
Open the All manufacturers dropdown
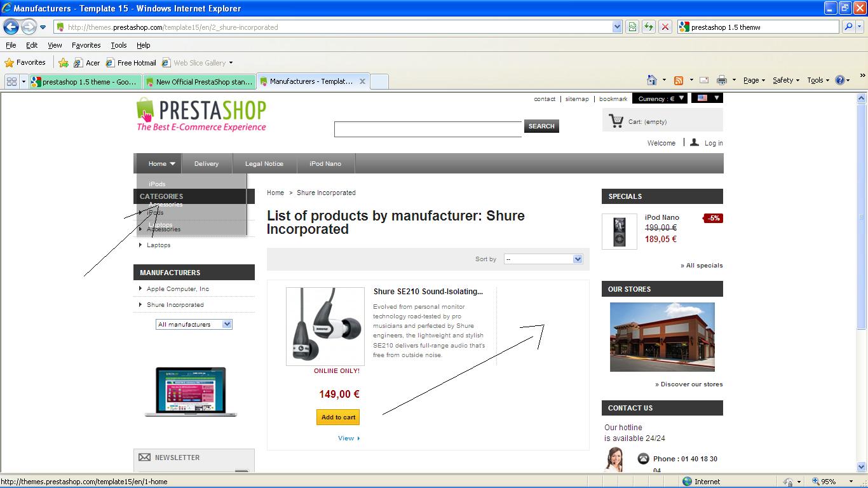point(194,324)
